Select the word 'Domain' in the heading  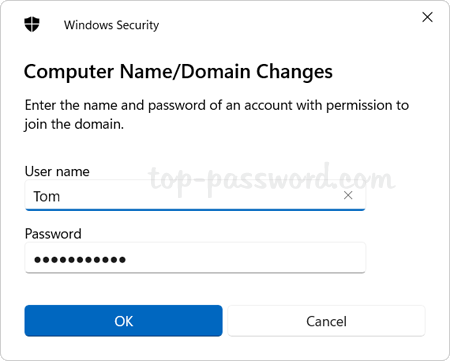click(x=216, y=71)
